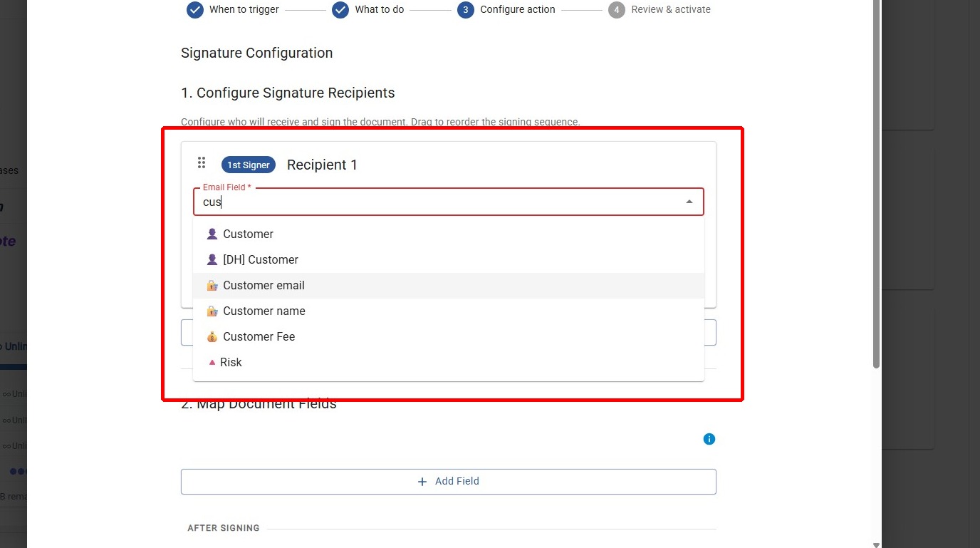The width and height of the screenshot is (980, 548).
Task: Click the lock icon beside Customer email
Action: pos(212,285)
